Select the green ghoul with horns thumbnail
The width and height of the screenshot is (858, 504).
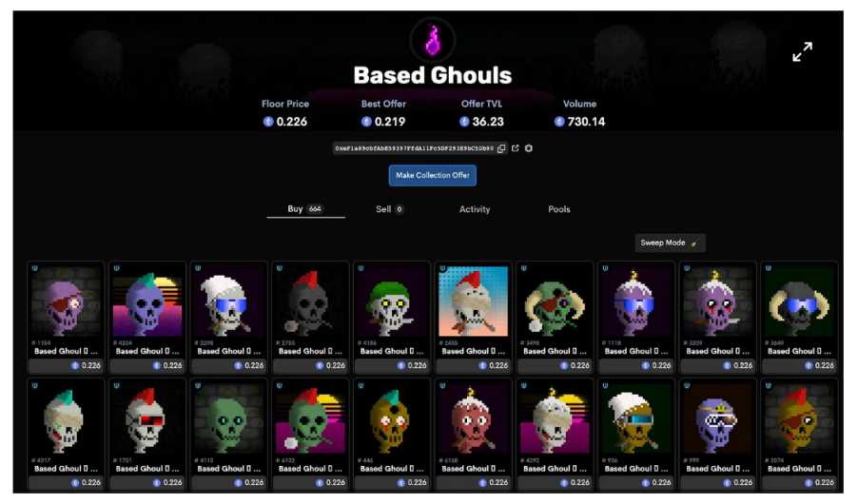pyautogui.click(x=555, y=301)
